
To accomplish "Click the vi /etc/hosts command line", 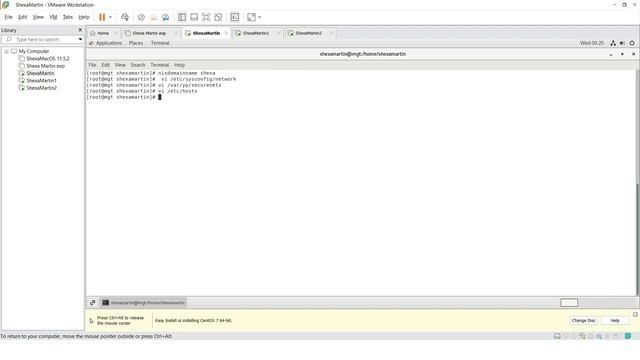I will (x=142, y=91).
